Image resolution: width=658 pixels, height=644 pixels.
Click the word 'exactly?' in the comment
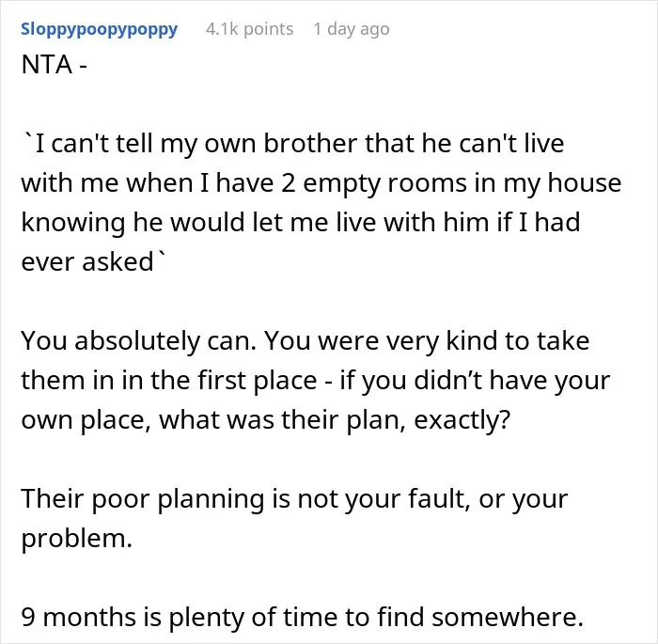tap(462, 420)
